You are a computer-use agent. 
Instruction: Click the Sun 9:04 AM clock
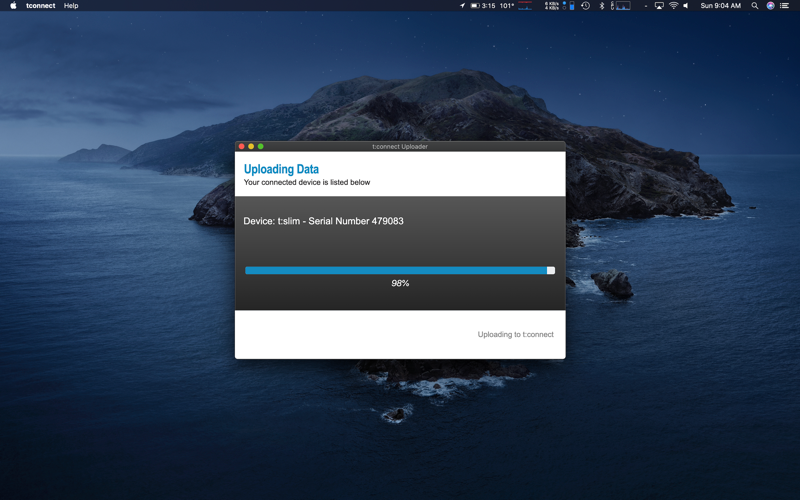(x=720, y=6)
